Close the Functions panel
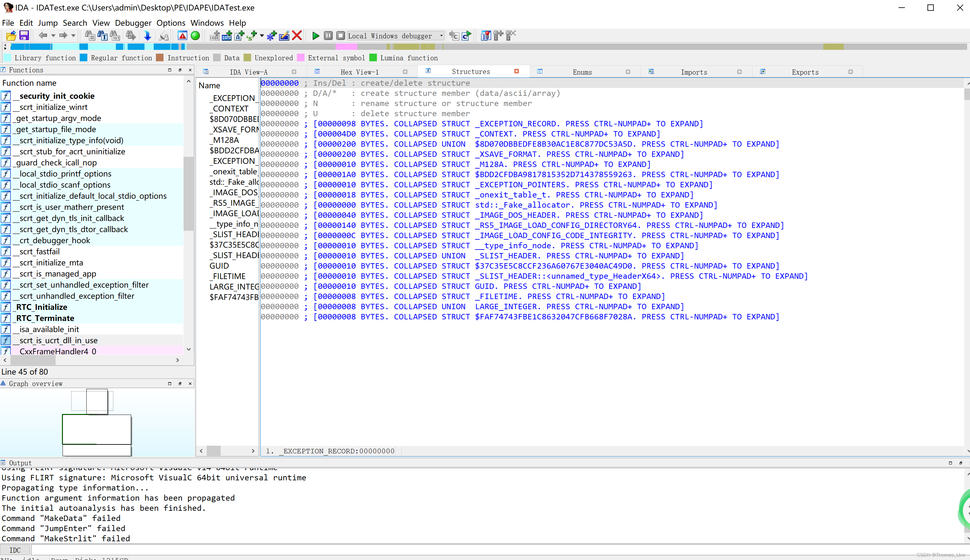This screenshot has height=560, width=970. pyautogui.click(x=190, y=70)
